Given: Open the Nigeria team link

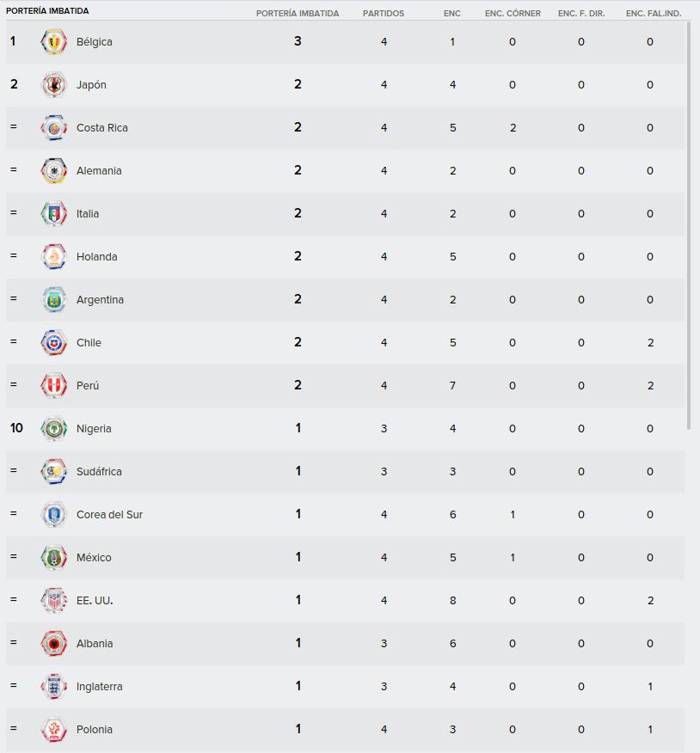Looking at the screenshot, I should point(94,428).
